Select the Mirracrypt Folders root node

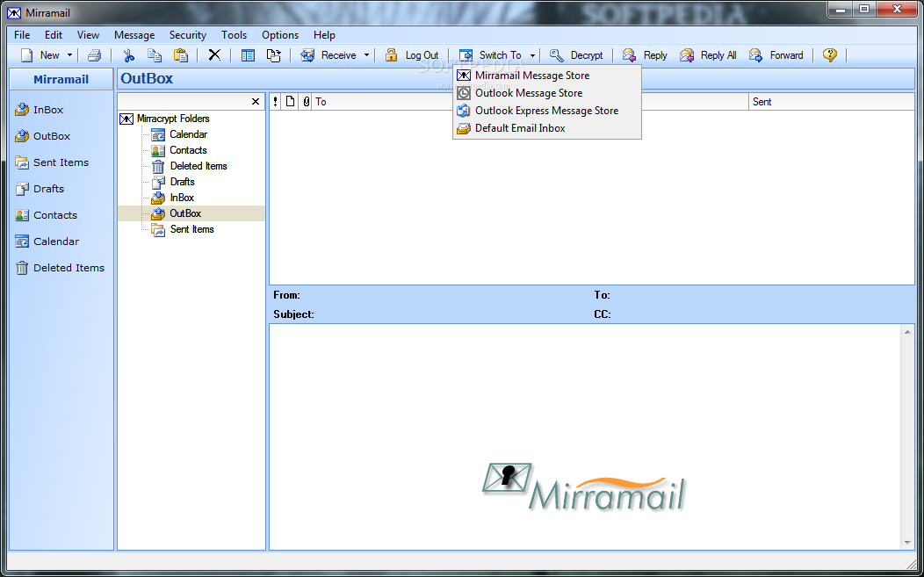pos(164,119)
